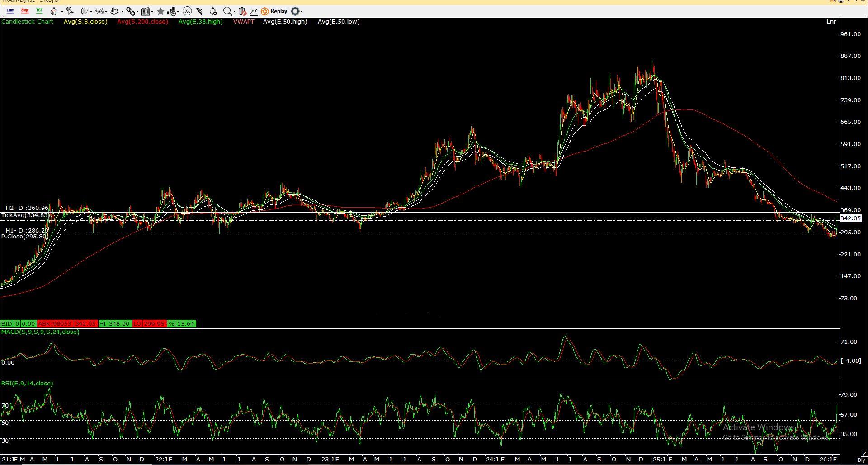
Task: Click the P.Close(295.80) level label
Action: 24,237
